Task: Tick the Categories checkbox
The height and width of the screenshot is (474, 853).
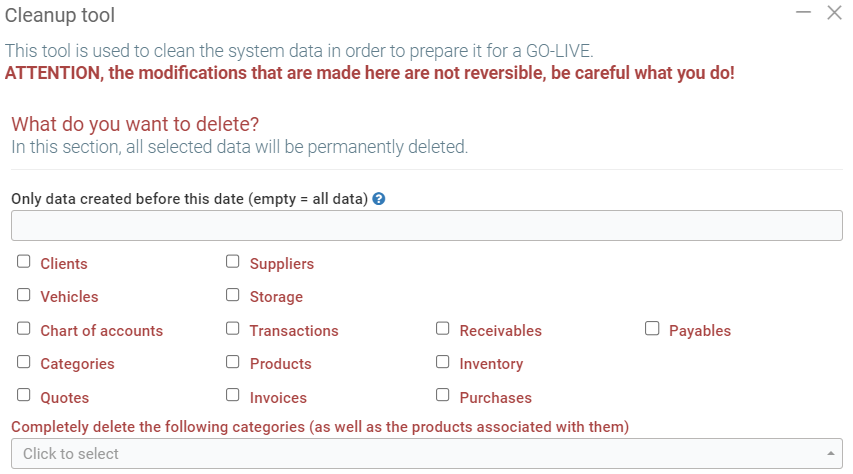Action: (x=24, y=362)
